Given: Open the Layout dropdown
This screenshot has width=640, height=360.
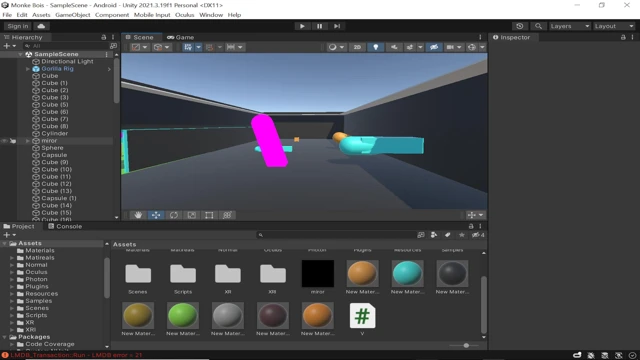Looking at the screenshot, I should (614, 26).
